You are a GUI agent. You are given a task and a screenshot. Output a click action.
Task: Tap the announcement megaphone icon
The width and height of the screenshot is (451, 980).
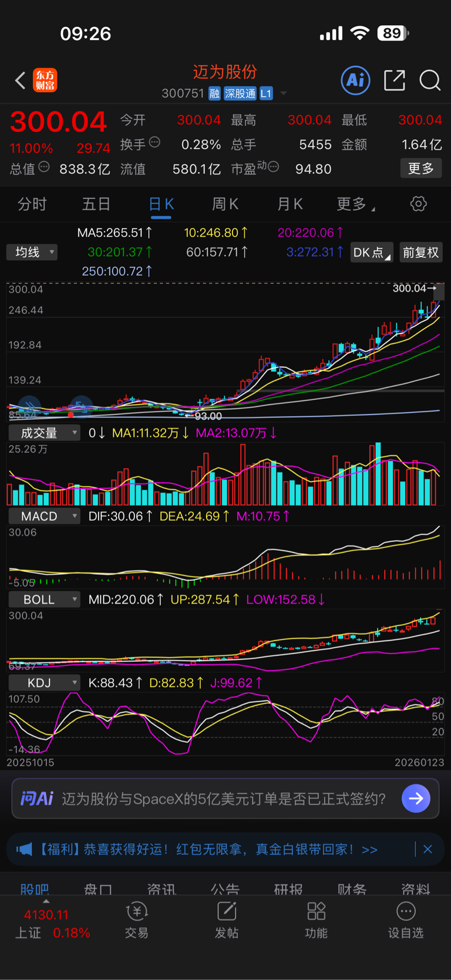(x=24, y=850)
